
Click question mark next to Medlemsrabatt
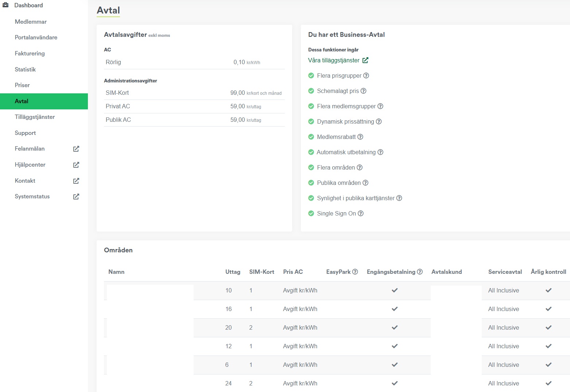coord(360,137)
